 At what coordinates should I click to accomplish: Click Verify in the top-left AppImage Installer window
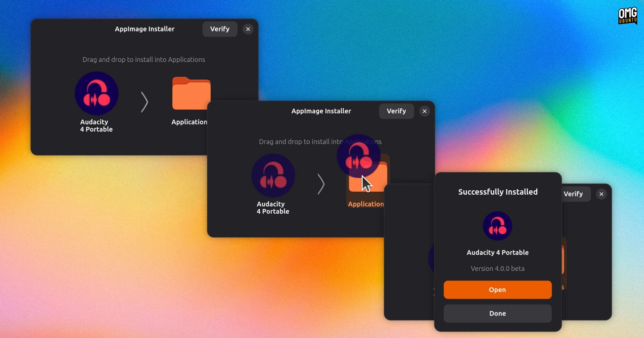click(220, 29)
